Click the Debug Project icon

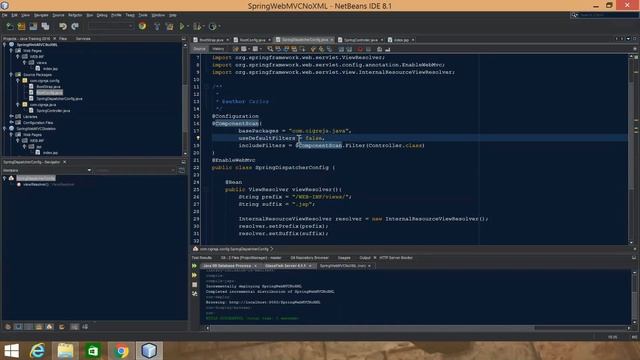[197, 27]
